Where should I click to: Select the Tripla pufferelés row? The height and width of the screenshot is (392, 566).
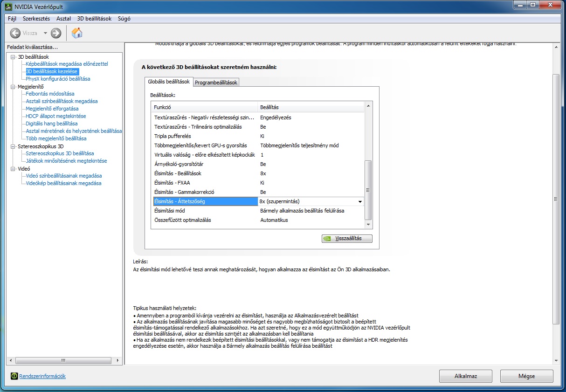pyautogui.click(x=258, y=136)
